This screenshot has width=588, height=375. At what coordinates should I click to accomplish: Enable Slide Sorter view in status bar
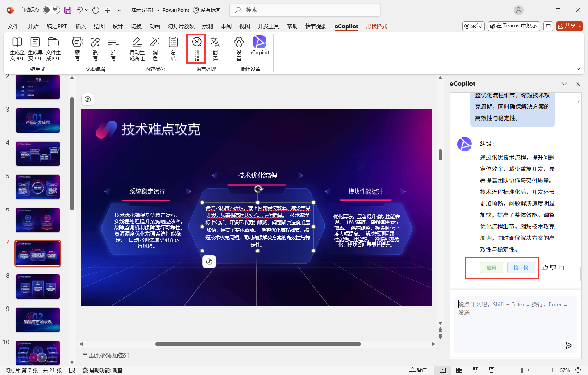click(459, 370)
